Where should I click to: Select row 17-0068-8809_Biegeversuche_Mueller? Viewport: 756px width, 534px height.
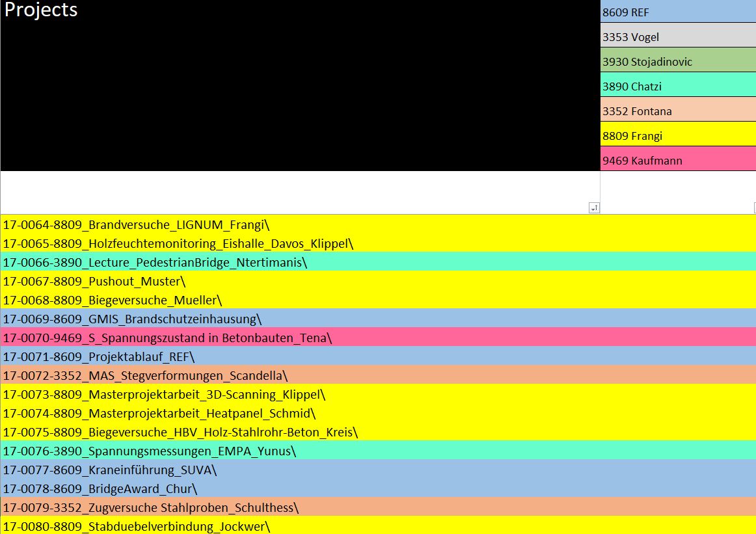coord(378,299)
